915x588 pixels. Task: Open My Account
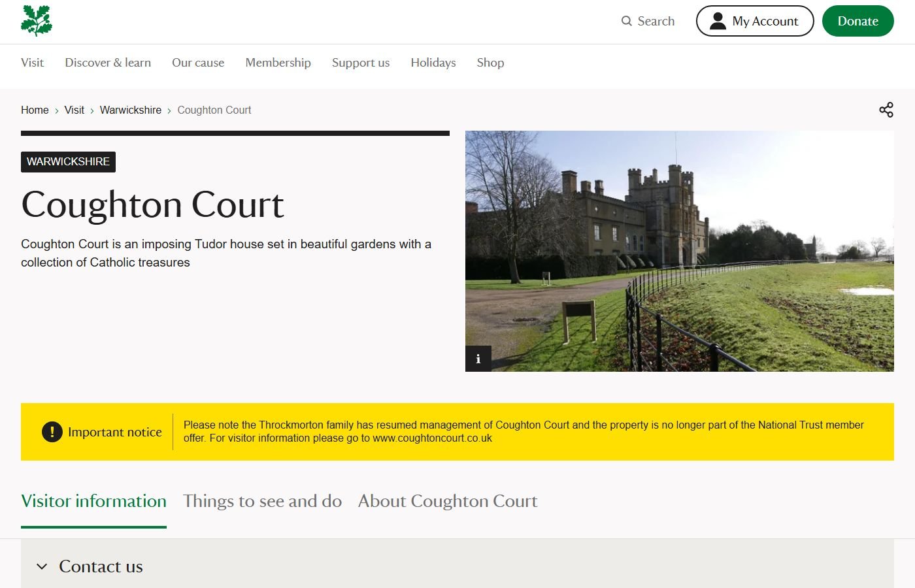755,21
